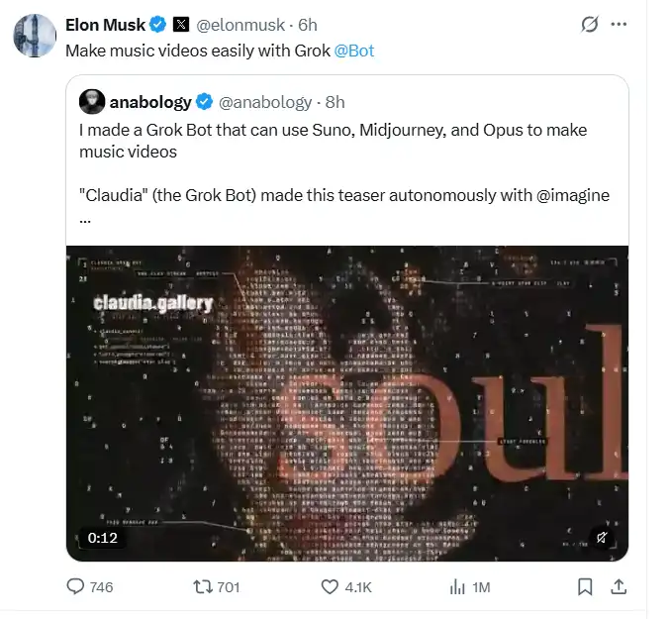Open the share post icon
The height and width of the screenshot is (619, 672).
point(619,586)
